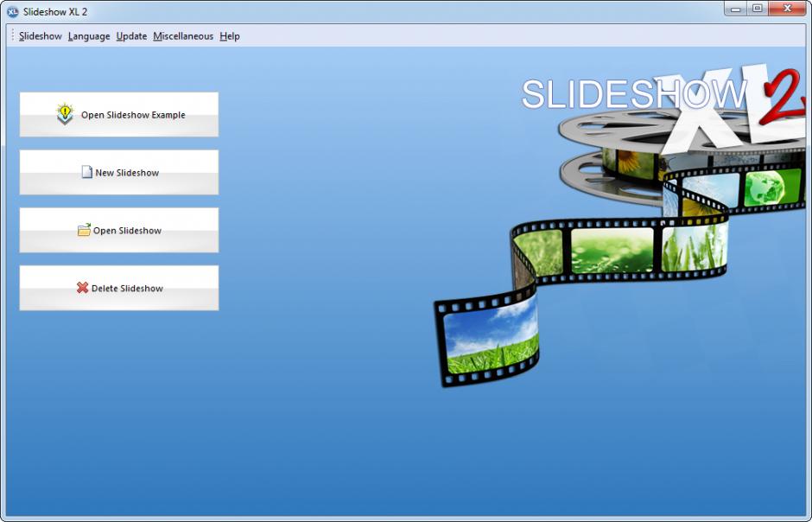Image resolution: width=812 pixels, height=522 pixels.
Task: Open the Miscellaneous menu
Action: 183,36
